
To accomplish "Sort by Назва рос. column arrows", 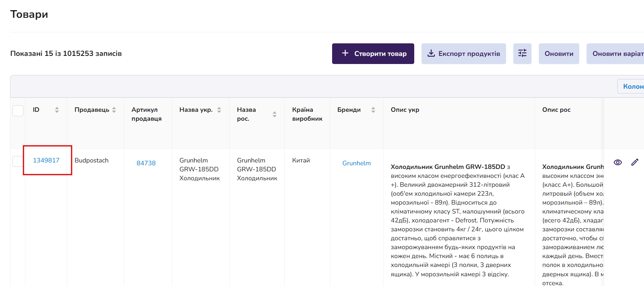I will (275, 114).
